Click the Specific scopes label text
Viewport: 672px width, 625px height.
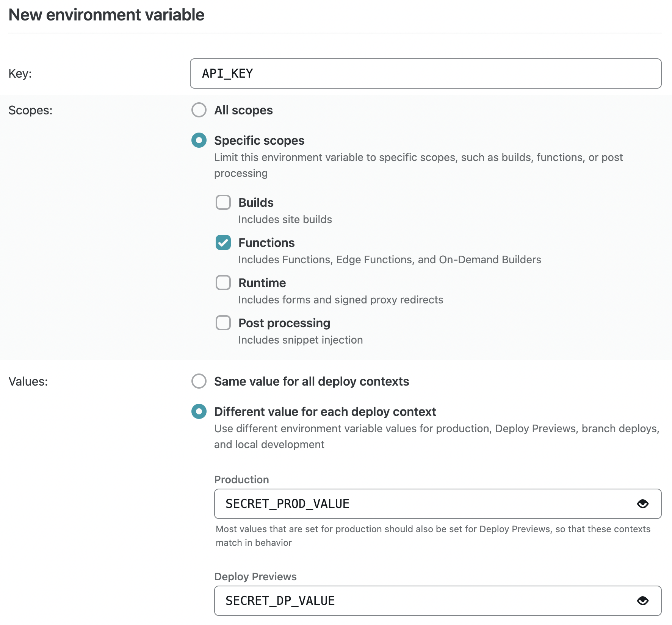click(259, 141)
